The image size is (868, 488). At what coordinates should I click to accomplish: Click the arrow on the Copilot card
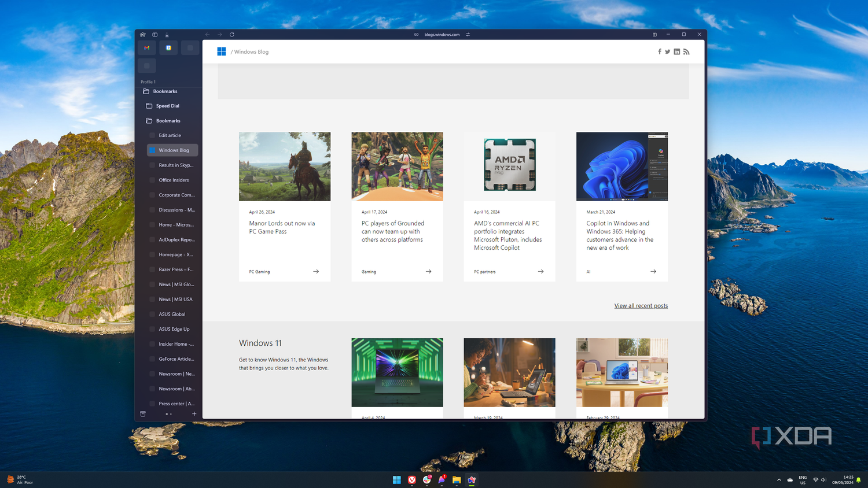[x=653, y=271]
